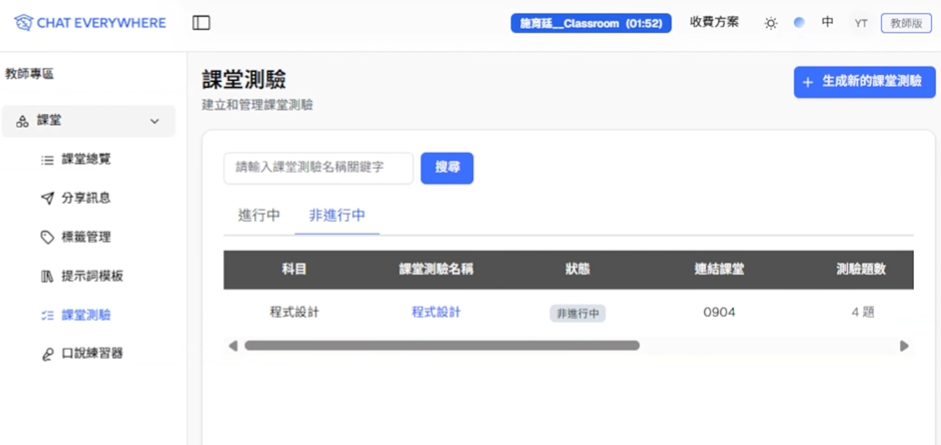Click the 課堂總覽 list icon
The height and width of the screenshot is (445, 941).
47,160
